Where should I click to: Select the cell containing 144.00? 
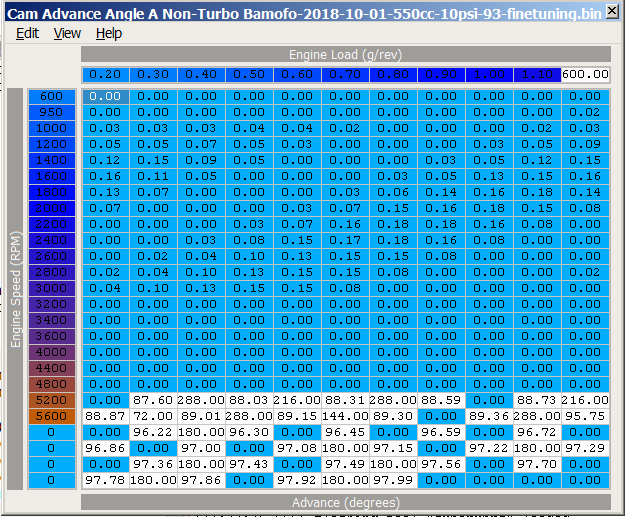tap(345, 416)
